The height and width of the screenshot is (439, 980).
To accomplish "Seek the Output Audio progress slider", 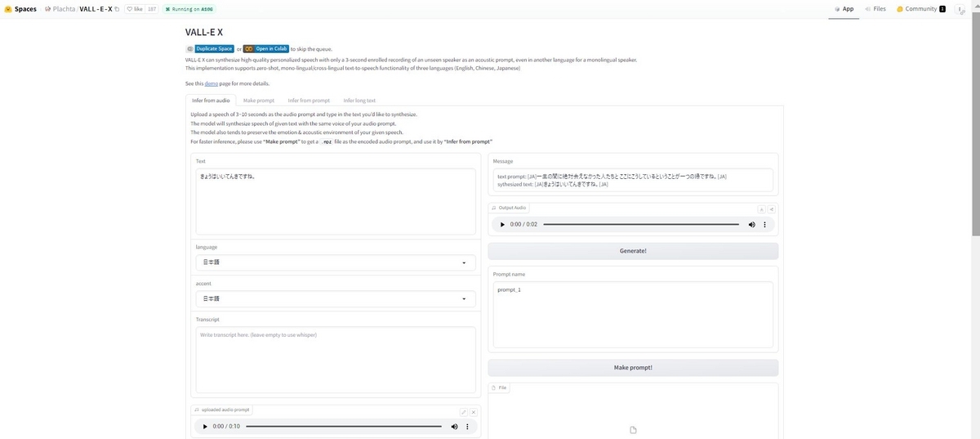I will [x=641, y=224].
